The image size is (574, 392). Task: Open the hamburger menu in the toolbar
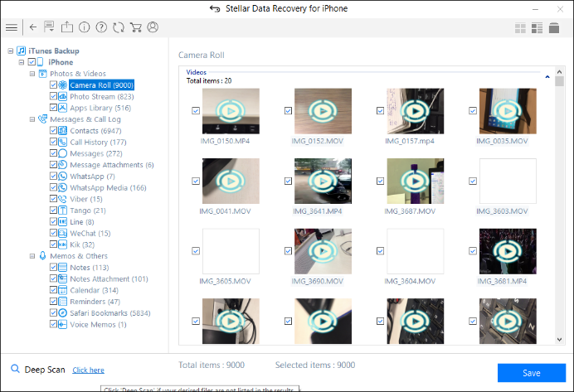12,27
